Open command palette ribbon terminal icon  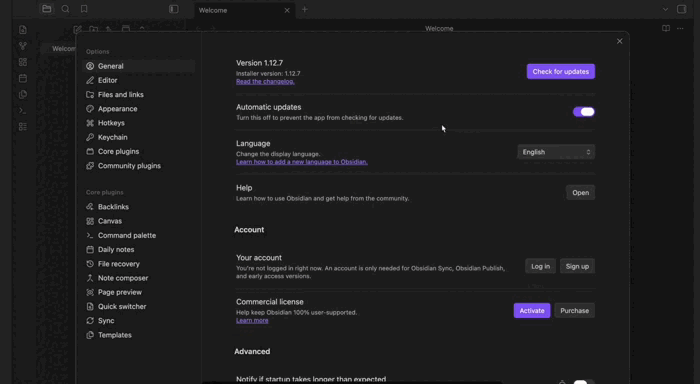23,110
